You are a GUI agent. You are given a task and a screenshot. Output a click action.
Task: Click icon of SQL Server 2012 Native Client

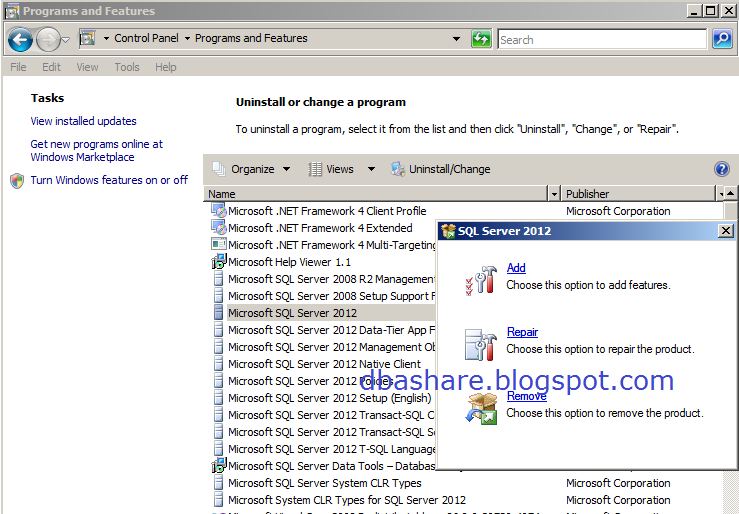point(218,363)
